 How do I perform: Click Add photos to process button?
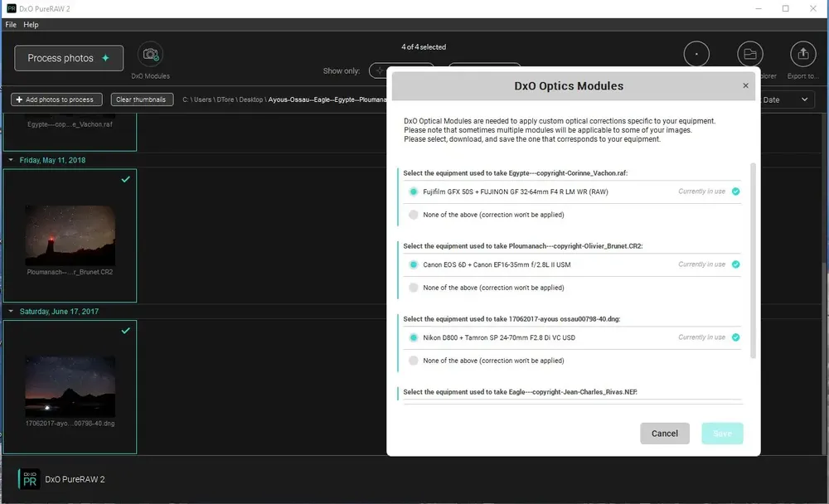coord(56,99)
